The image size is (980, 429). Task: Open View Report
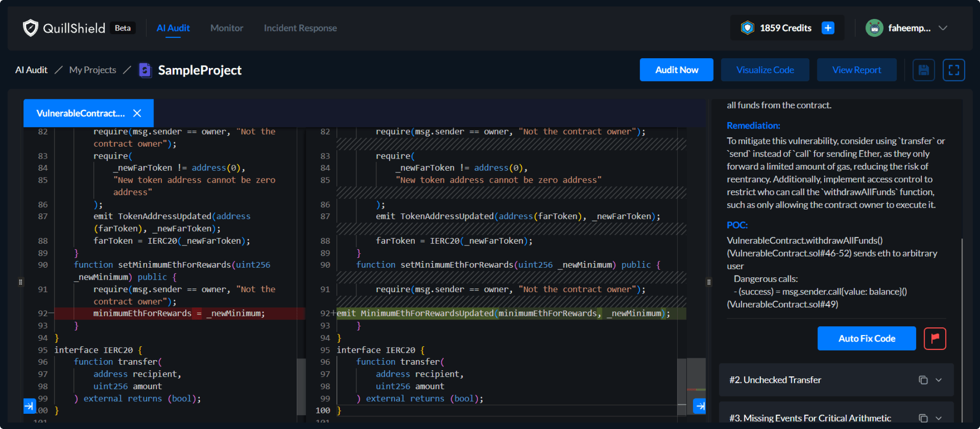[x=857, y=70]
